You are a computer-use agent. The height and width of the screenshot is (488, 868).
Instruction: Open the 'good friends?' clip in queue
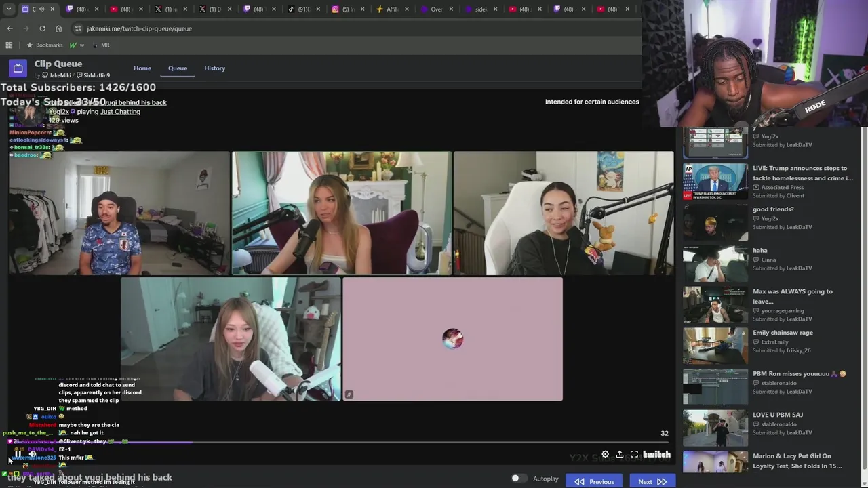click(x=773, y=209)
